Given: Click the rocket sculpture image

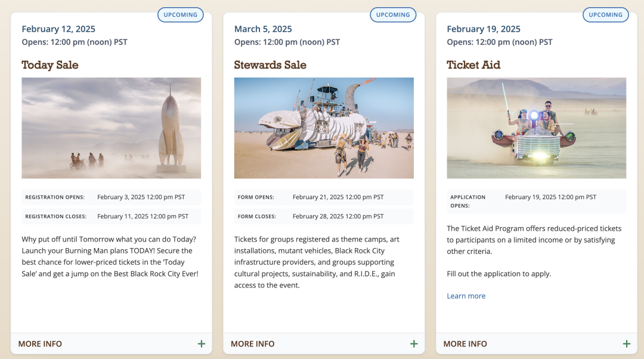Looking at the screenshot, I should [x=111, y=128].
